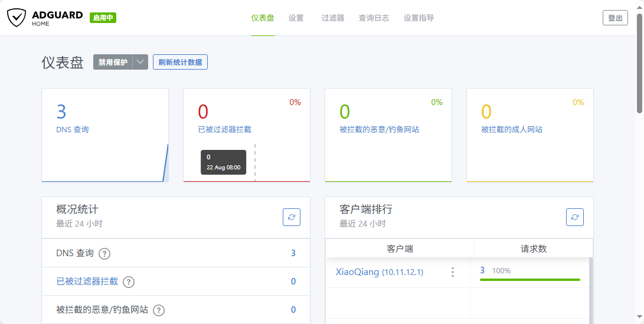Image resolution: width=644 pixels, height=324 pixels.
Task: Click the 启用中 status badge
Action: [x=103, y=18]
